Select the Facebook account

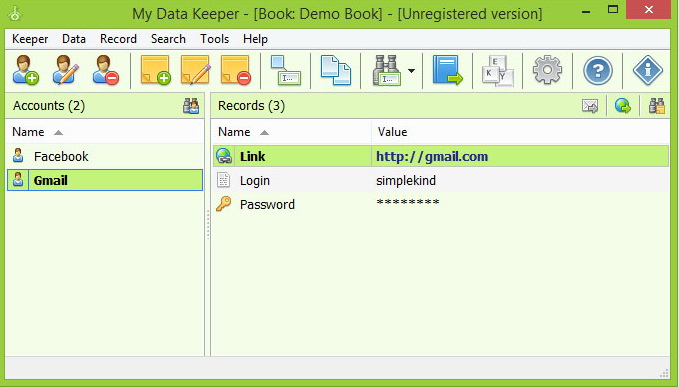[x=104, y=156]
